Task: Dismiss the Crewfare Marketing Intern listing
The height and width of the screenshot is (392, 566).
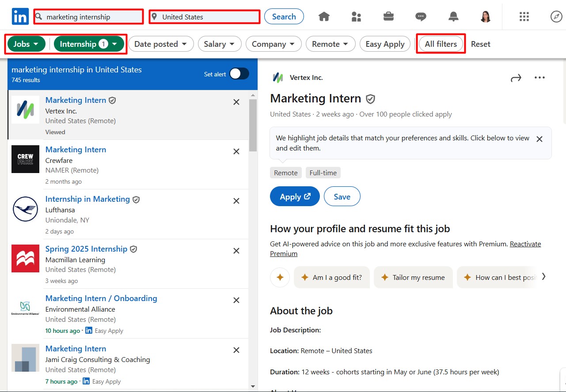Action: [x=236, y=151]
